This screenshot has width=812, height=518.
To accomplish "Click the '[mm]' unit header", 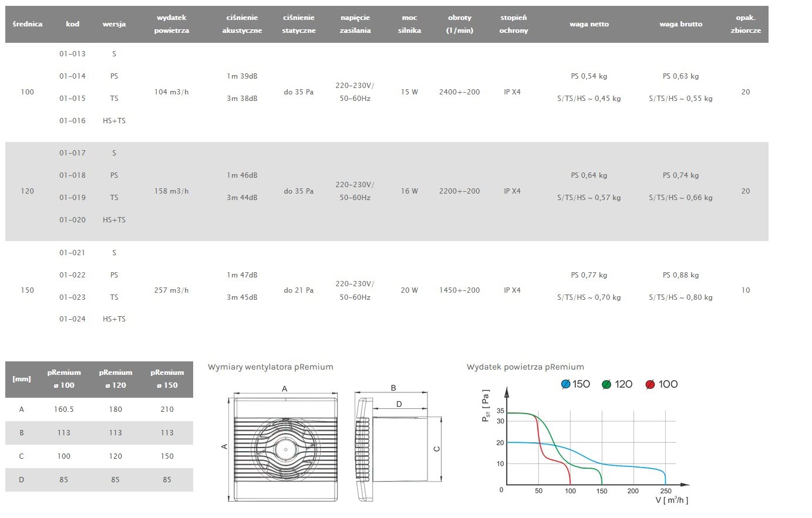I will pos(22,379).
